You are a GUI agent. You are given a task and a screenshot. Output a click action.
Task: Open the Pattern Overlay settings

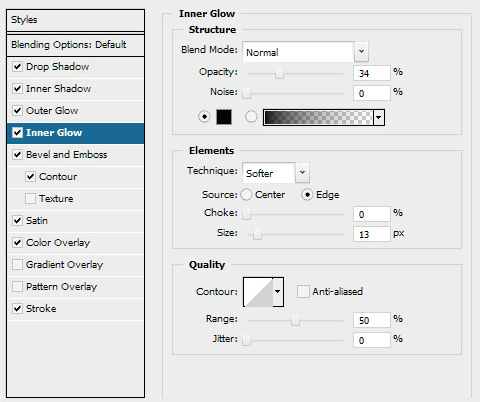coord(61,287)
